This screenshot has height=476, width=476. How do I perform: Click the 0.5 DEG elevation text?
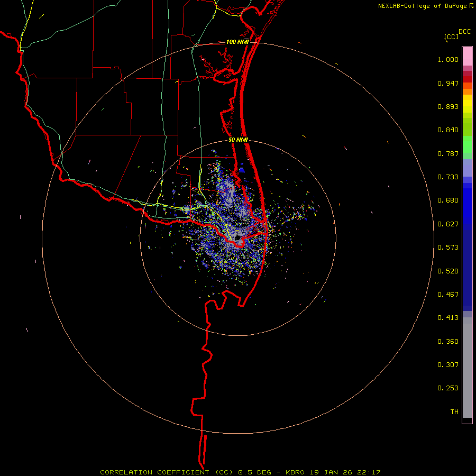point(255,472)
